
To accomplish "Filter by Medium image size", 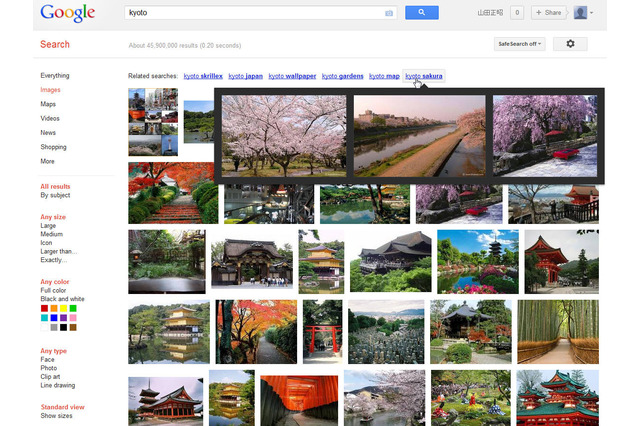I will coord(51,234).
